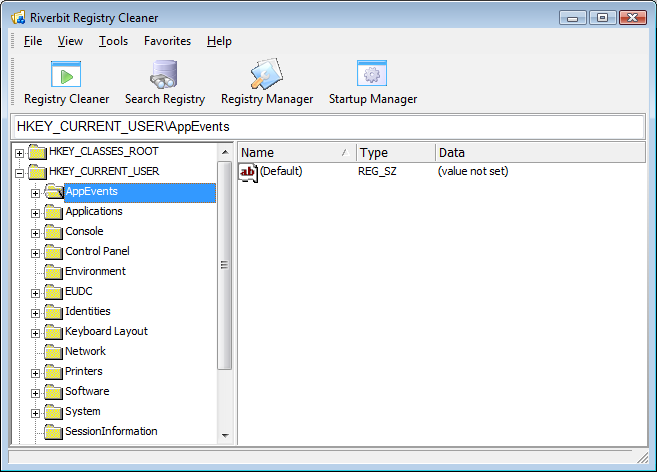The image size is (657, 472).
Task: Open the View menu
Action: coord(70,41)
